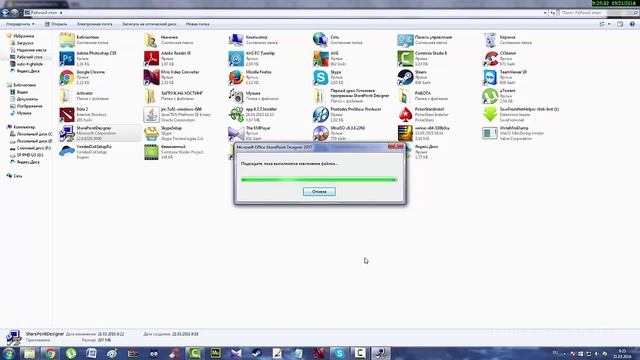
Task: Click the Explorer search field
Action: click(x=599, y=13)
